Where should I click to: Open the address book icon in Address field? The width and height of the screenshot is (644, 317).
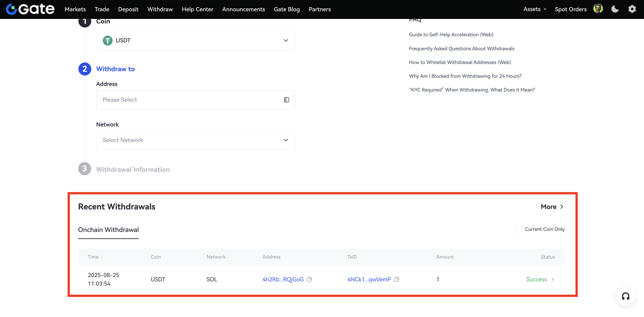[286, 100]
